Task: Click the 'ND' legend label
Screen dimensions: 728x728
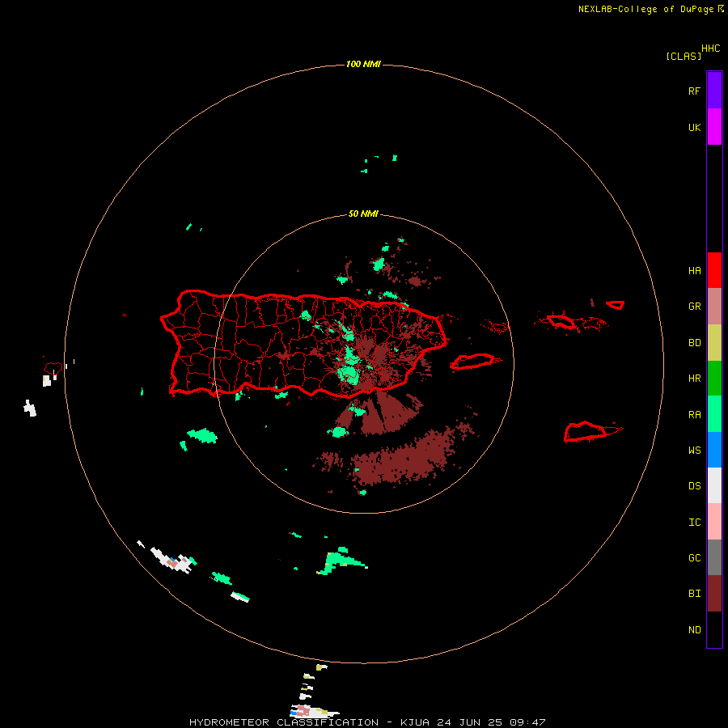Action: 694,630
